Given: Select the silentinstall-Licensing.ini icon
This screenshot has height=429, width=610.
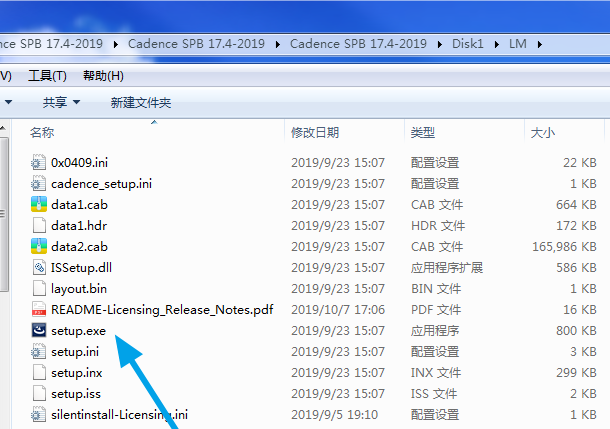Looking at the screenshot, I should (x=39, y=414).
